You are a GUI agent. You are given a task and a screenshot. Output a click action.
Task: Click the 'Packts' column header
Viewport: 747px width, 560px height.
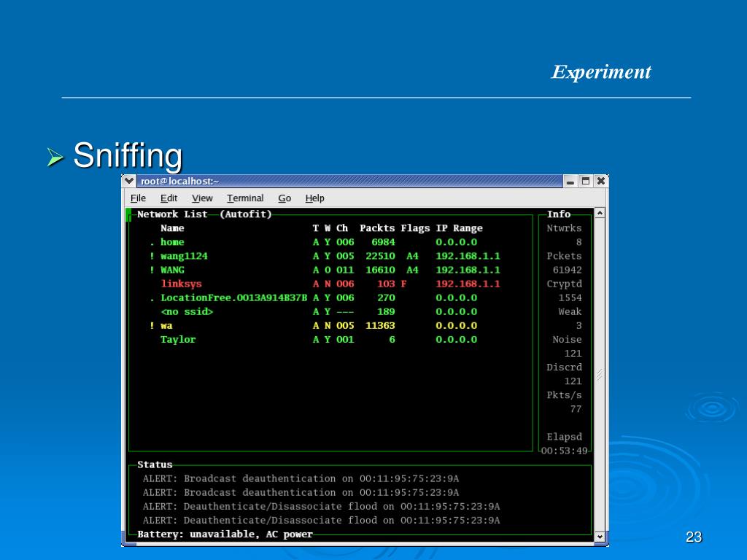pyautogui.click(x=377, y=228)
